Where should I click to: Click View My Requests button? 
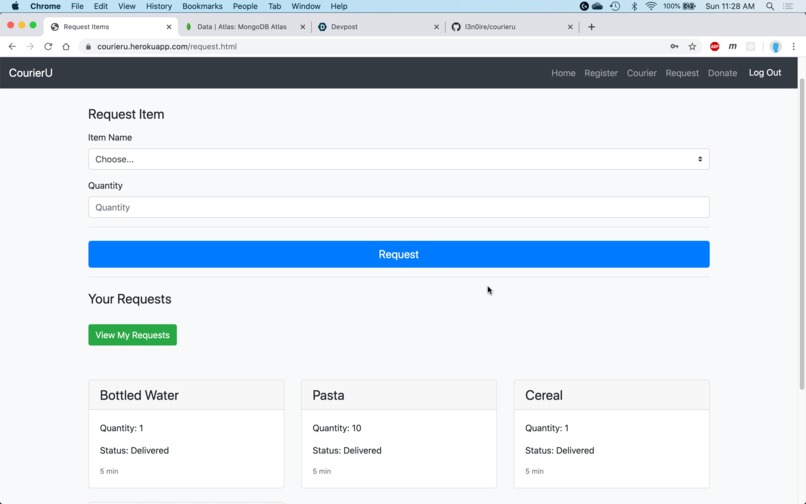pyautogui.click(x=132, y=335)
